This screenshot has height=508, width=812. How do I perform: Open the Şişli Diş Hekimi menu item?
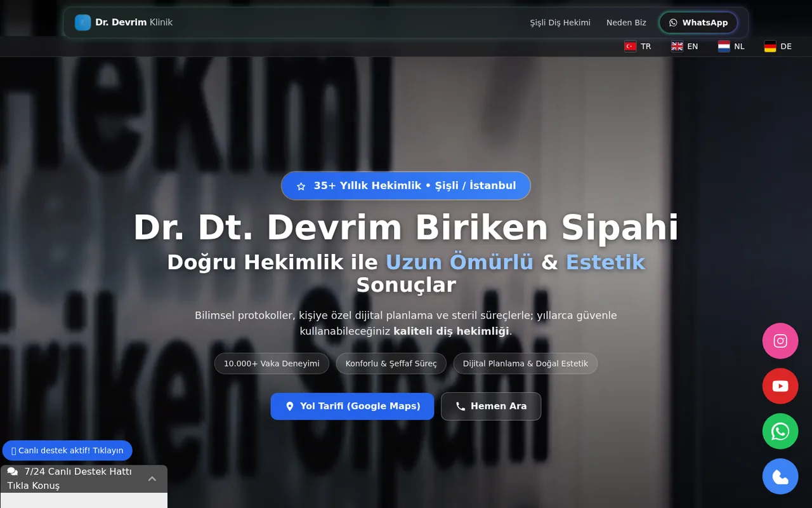click(560, 23)
